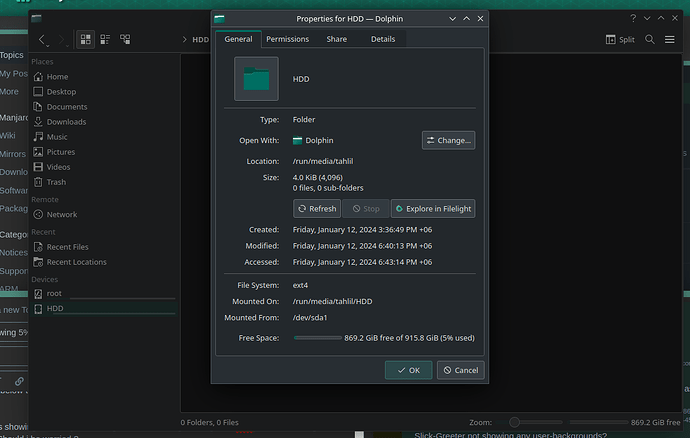Click the Dolphin window titlebar icon

click(x=37, y=18)
